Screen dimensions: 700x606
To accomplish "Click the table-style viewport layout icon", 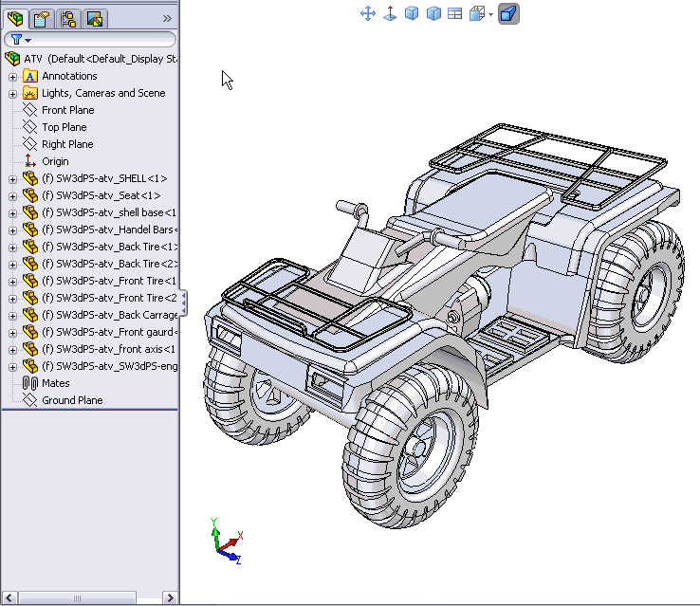I will (455, 14).
